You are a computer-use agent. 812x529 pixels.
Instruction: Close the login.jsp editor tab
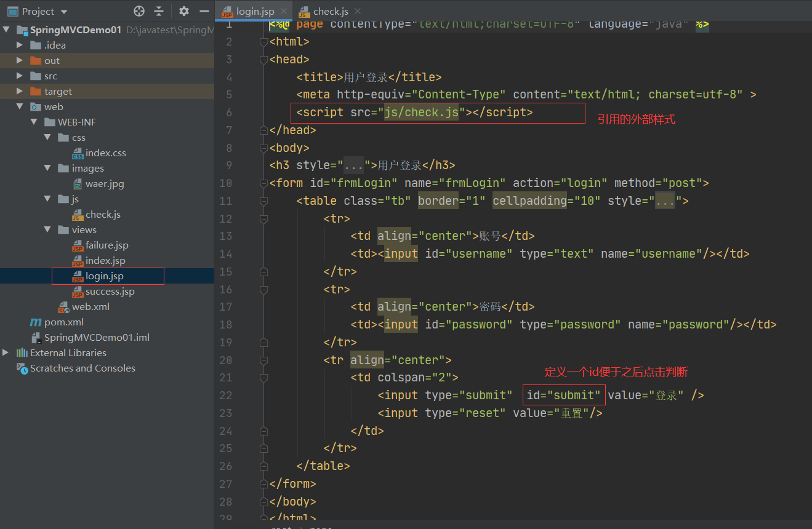pyautogui.click(x=284, y=11)
